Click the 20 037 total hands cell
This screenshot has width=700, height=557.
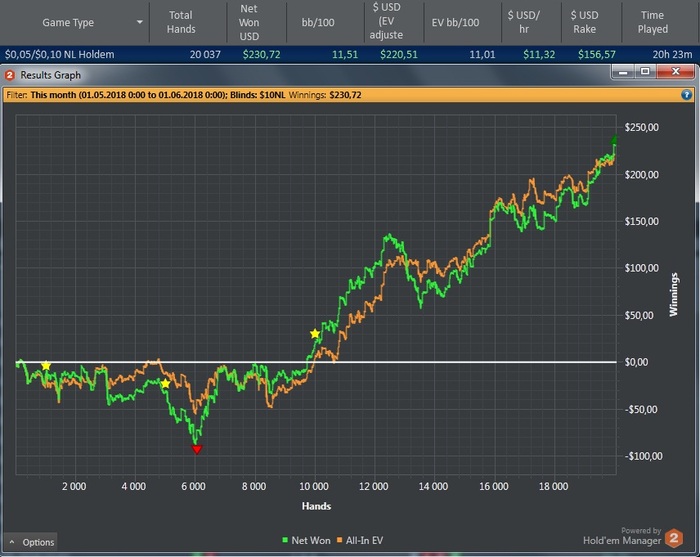[205, 54]
